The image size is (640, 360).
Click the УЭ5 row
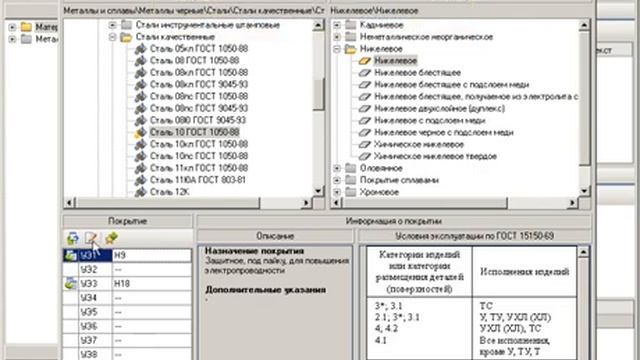click(x=127, y=312)
